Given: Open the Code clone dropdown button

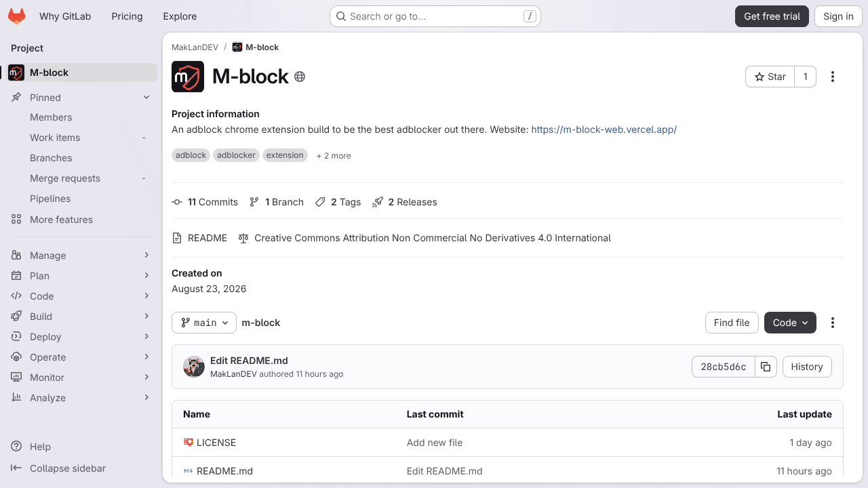Looking at the screenshot, I should point(790,323).
